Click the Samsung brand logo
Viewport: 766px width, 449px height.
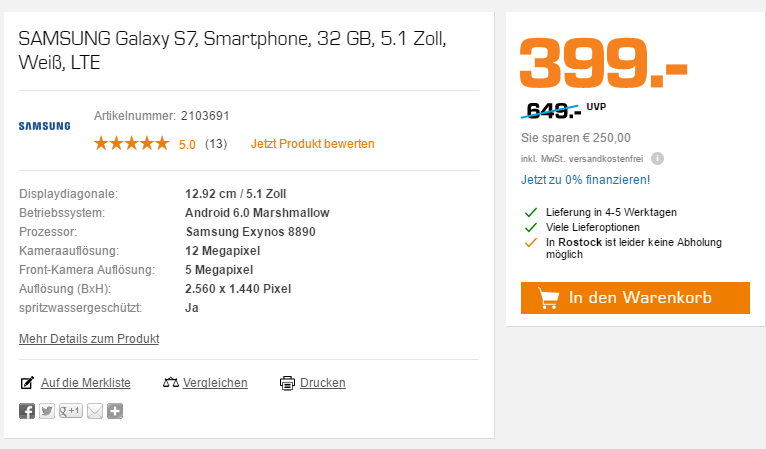point(44,126)
